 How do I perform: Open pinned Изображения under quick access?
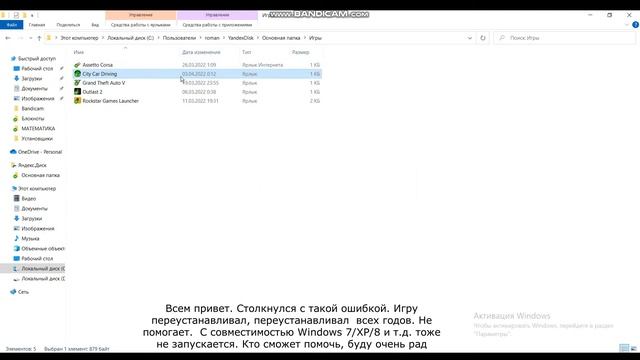tap(38, 98)
